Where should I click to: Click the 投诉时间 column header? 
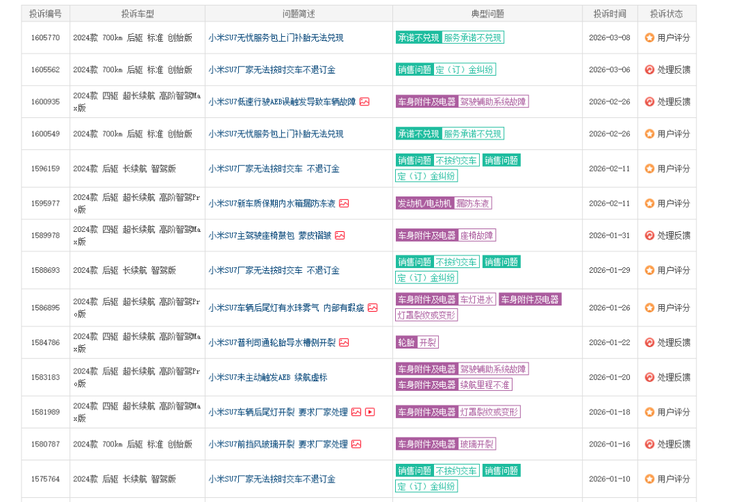[608, 14]
